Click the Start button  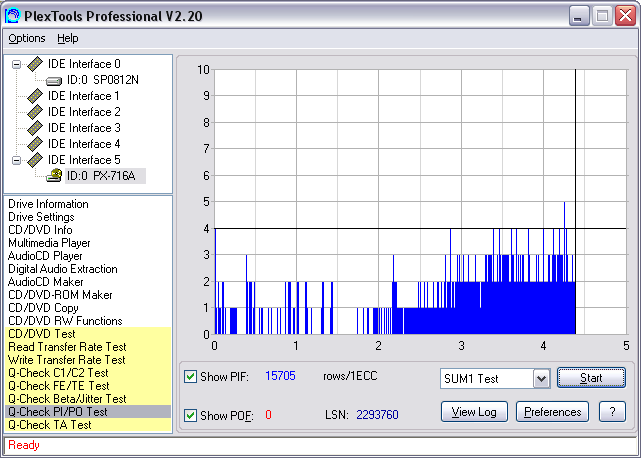pyautogui.click(x=591, y=378)
